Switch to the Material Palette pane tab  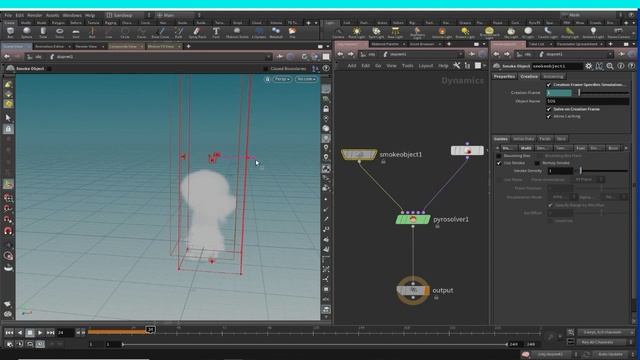click(385, 44)
